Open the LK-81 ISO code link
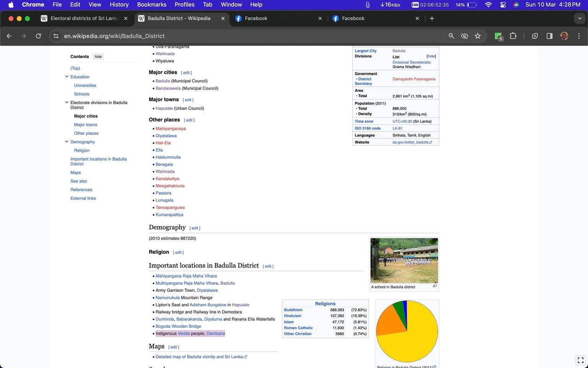 (397, 128)
